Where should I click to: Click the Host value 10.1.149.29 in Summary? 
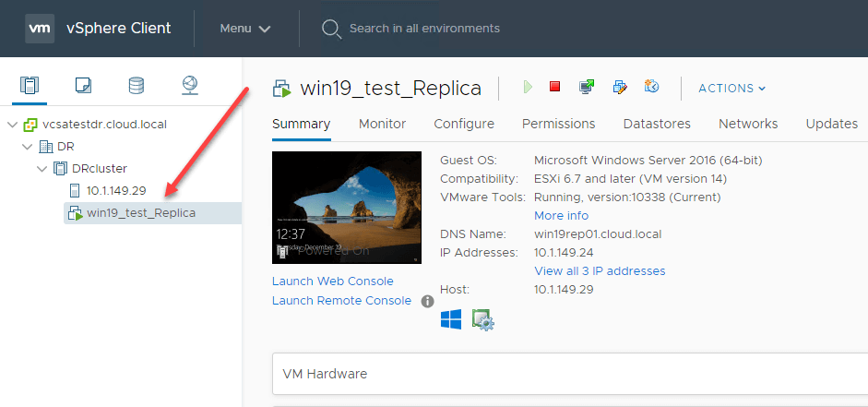(564, 289)
